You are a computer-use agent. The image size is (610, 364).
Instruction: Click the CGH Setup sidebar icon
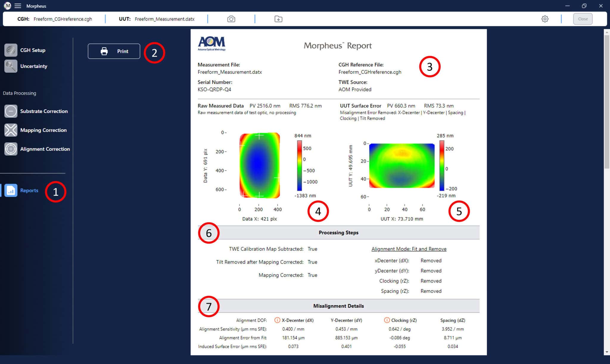pyautogui.click(x=11, y=50)
